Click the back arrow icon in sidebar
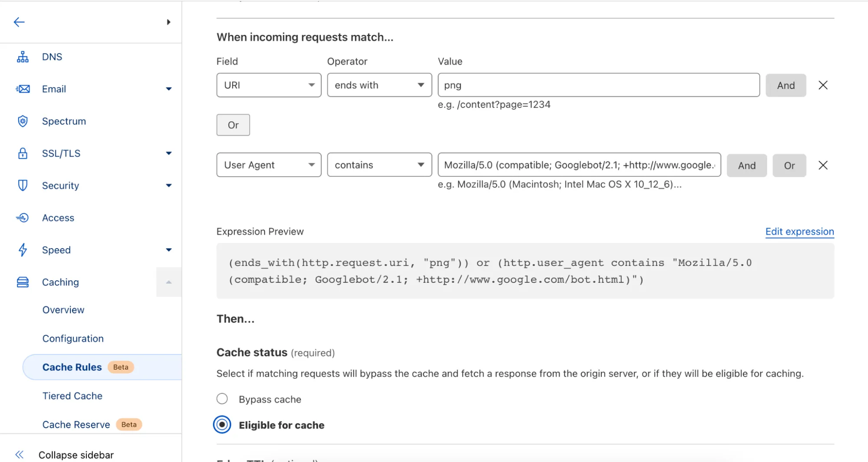This screenshot has width=868, height=462. [19, 22]
